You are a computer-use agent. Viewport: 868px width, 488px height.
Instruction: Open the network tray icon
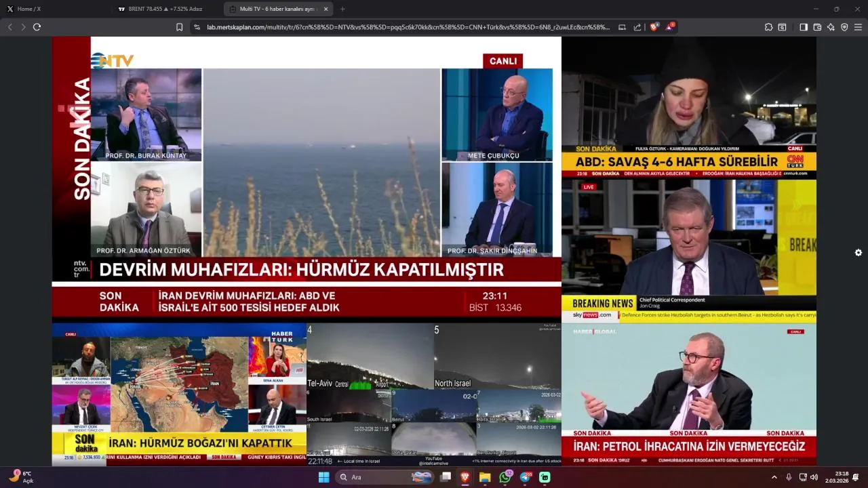pos(803,477)
